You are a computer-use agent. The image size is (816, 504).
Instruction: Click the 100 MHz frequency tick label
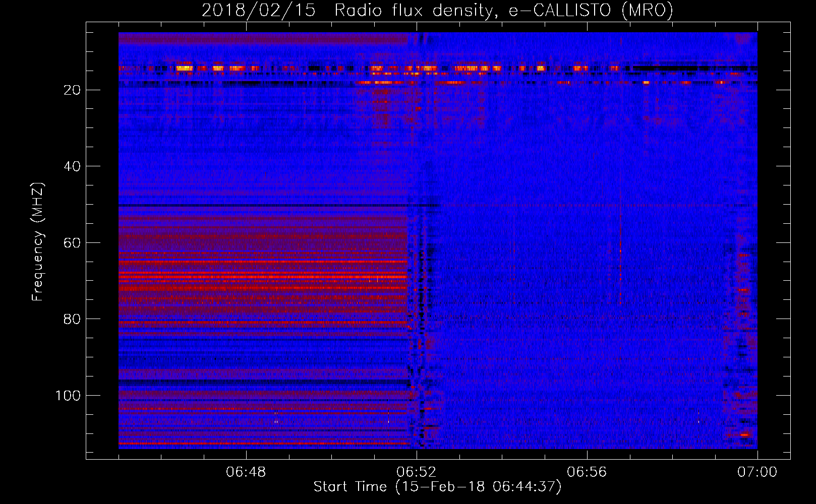click(x=68, y=396)
